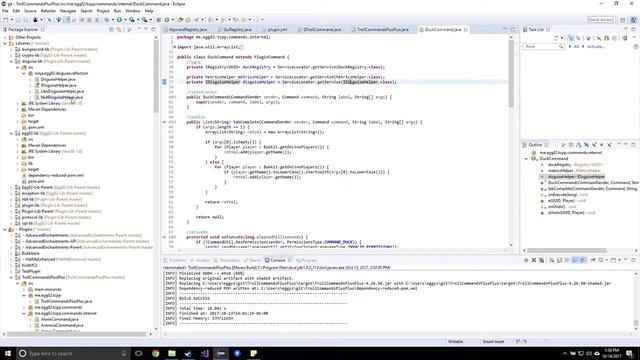This screenshot has width=640, height=360.
Task: Click the New Java Package toolbar icon
Action: pyautogui.click(x=159, y=20)
